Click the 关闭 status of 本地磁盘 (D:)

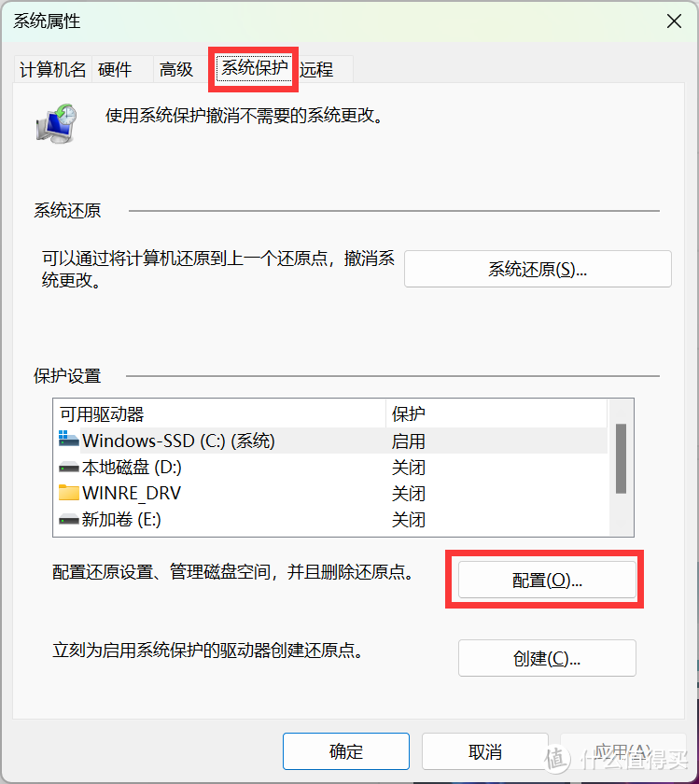(x=409, y=468)
